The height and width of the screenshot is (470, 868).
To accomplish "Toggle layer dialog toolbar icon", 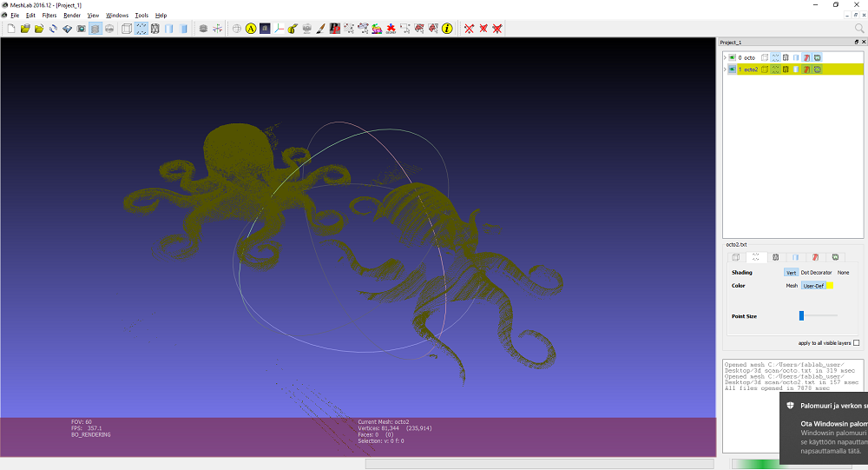I will pos(95,29).
